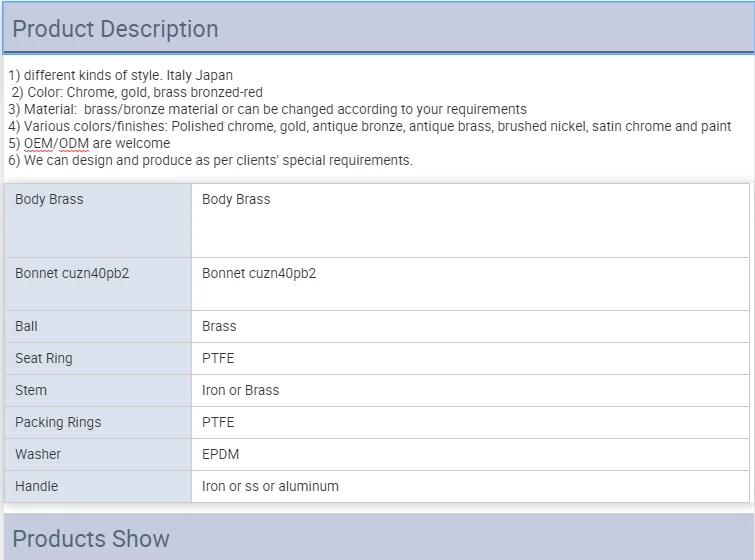Select the Ball row label cell
Viewport: 755px width, 560px height.
click(98, 326)
